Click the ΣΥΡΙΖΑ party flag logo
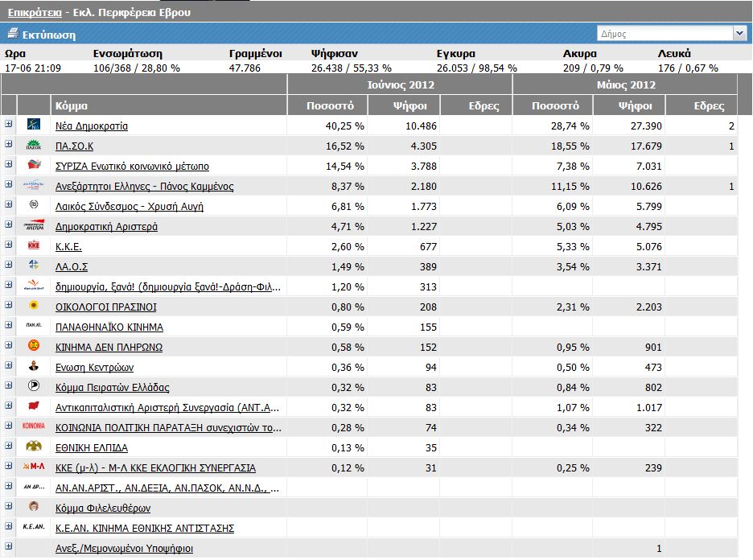Screen dimensions: 753x560 tap(34, 166)
